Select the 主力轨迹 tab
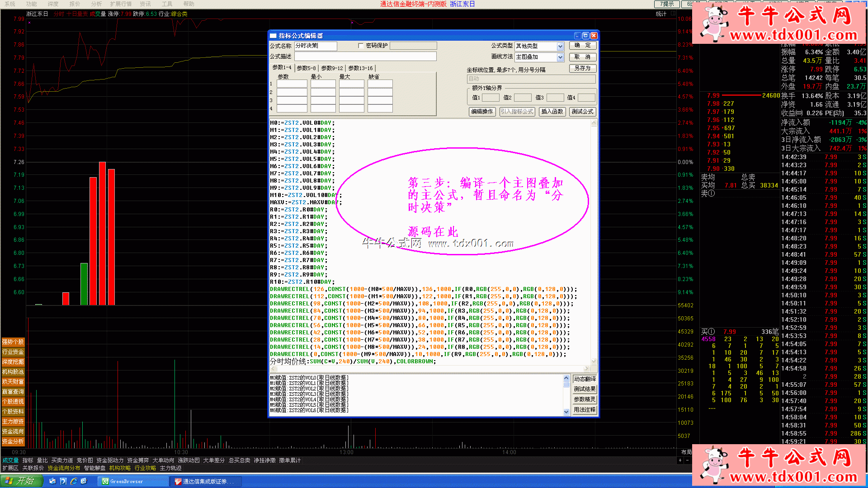Screen dimensions: 868x488 click(170, 468)
